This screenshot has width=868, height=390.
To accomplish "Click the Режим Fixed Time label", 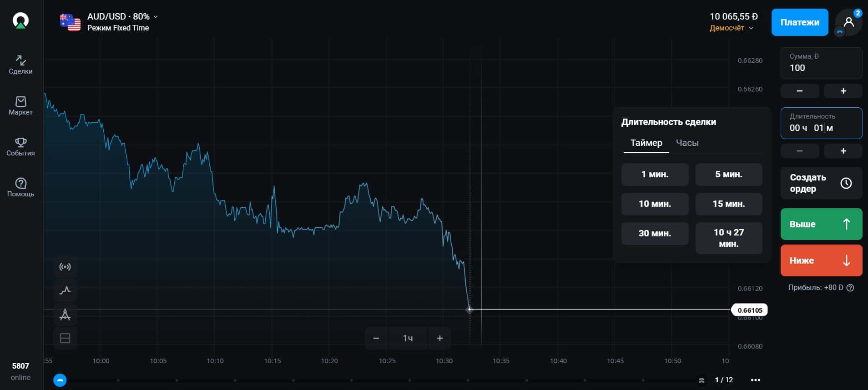I will click(118, 28).
